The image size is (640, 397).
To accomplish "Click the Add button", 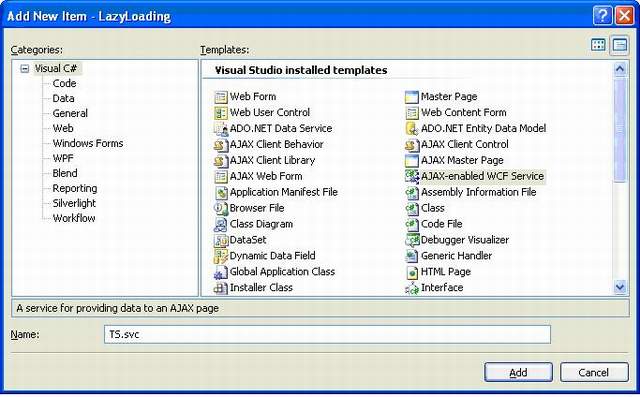I will pos(518,372).
